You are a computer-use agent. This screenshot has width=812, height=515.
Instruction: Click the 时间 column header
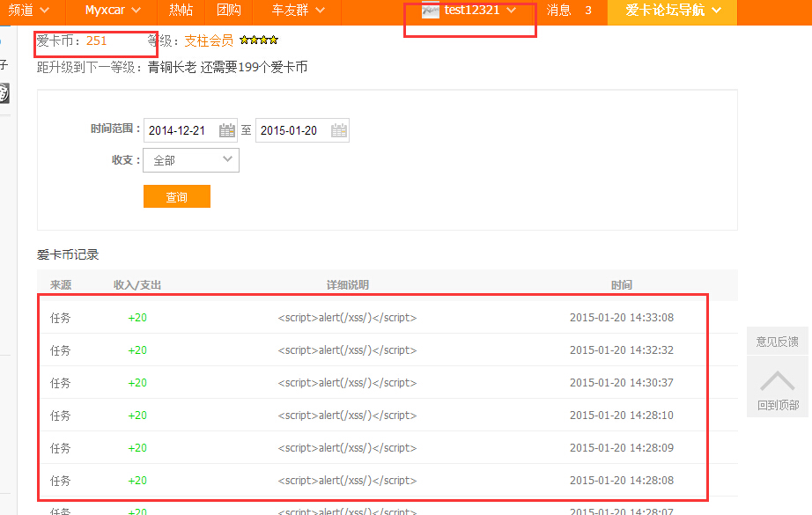[x=622, y=285]
